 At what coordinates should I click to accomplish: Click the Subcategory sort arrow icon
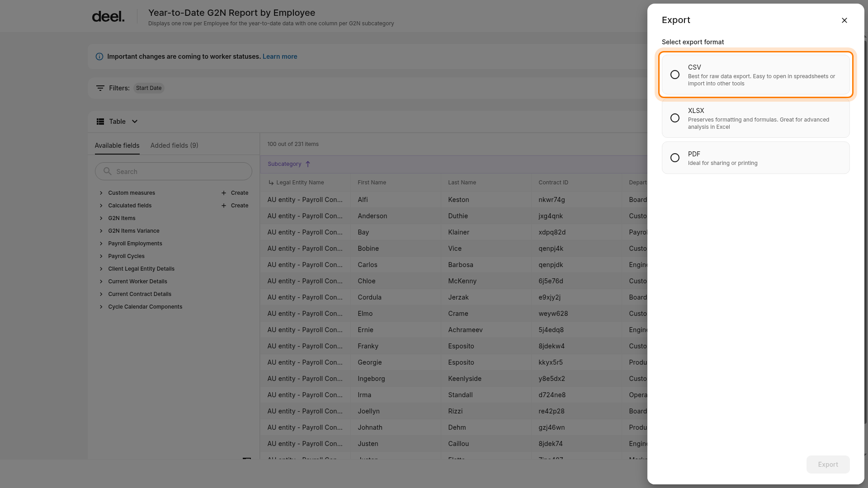[308, 164]
